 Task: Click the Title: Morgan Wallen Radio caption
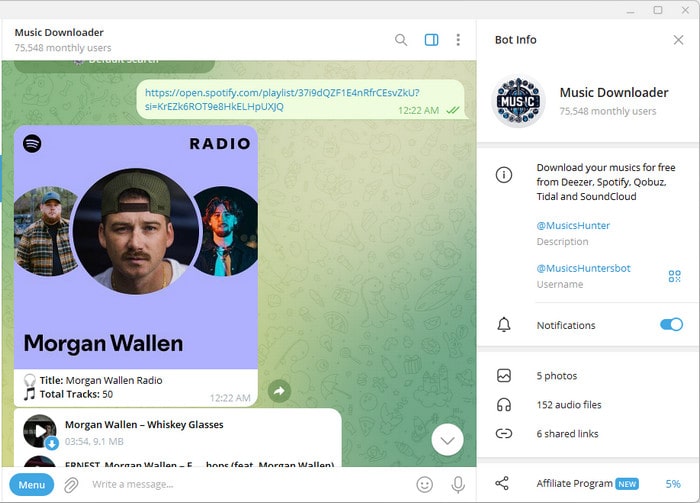click(100, 380)
